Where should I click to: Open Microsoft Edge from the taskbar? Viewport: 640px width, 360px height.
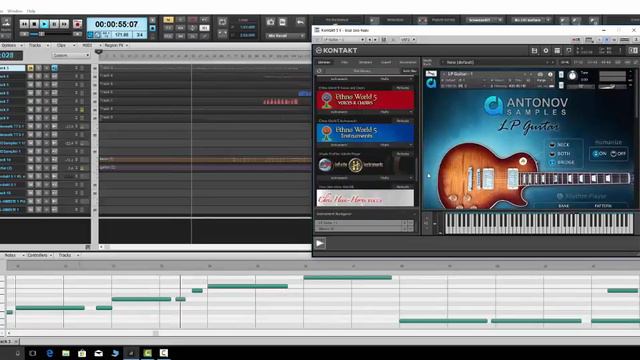pos(49,353)
